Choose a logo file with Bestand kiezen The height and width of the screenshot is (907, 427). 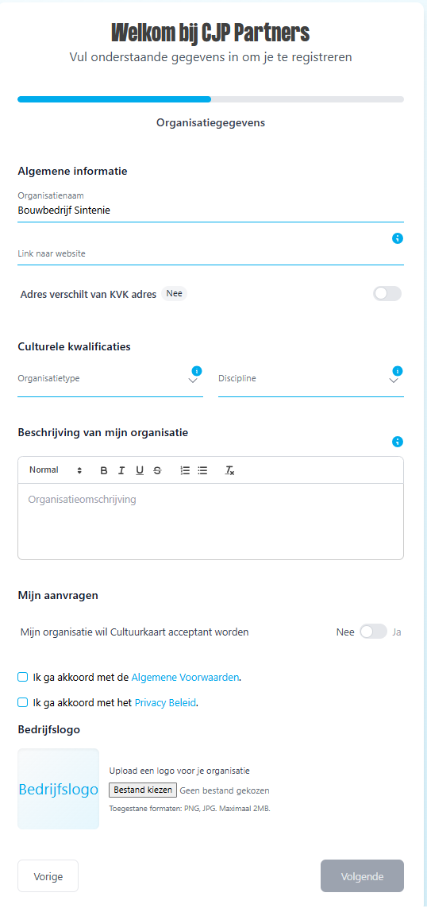pyautogui.click(x=143, y=790)
